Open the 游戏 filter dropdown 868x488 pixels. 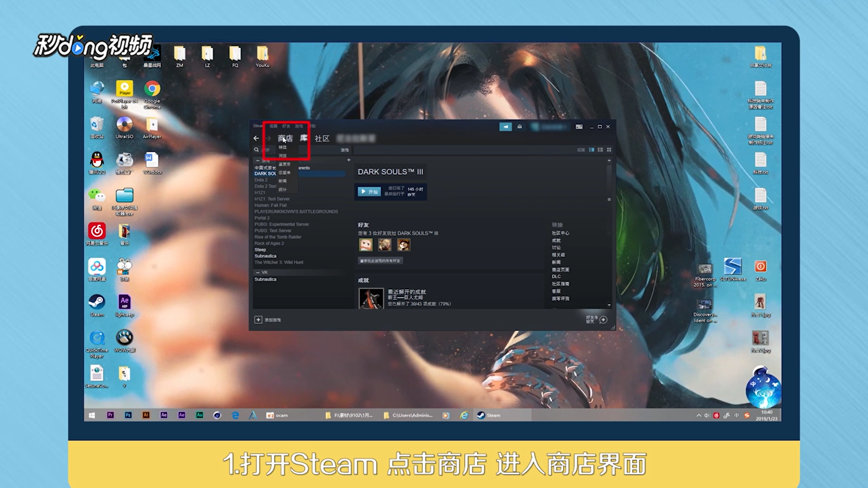[344, 150]
